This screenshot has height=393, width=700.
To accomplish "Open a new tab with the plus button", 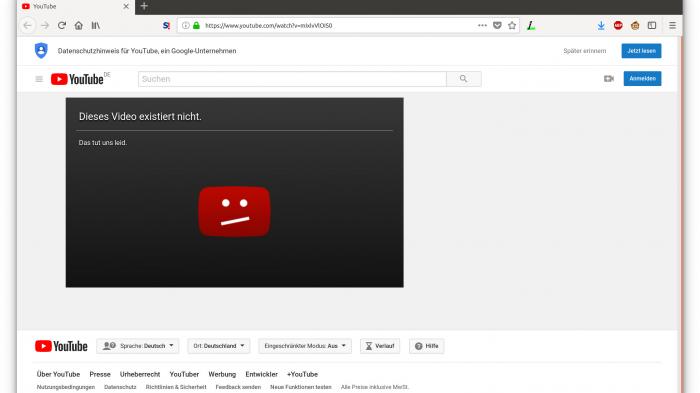I will click(x=144, y=6).
